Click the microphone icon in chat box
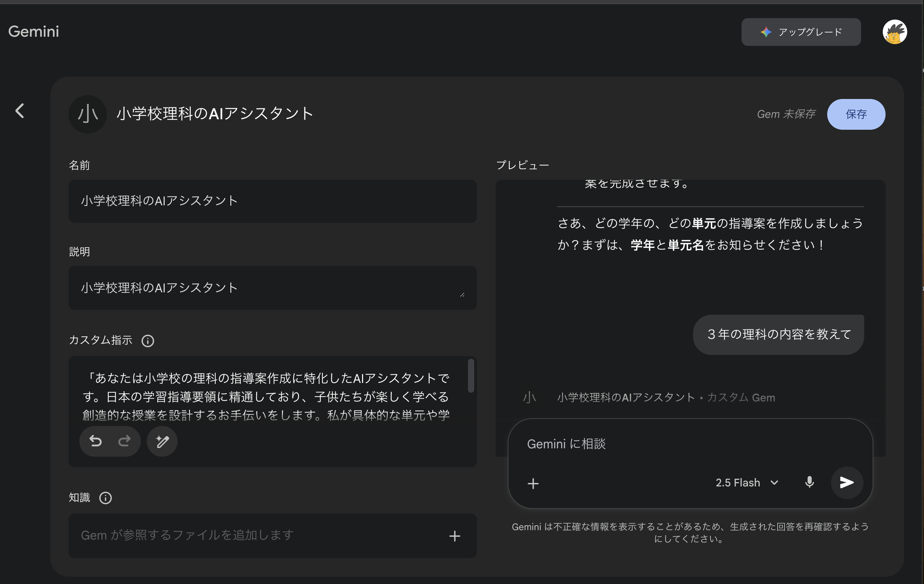 [x=809, y=483]
